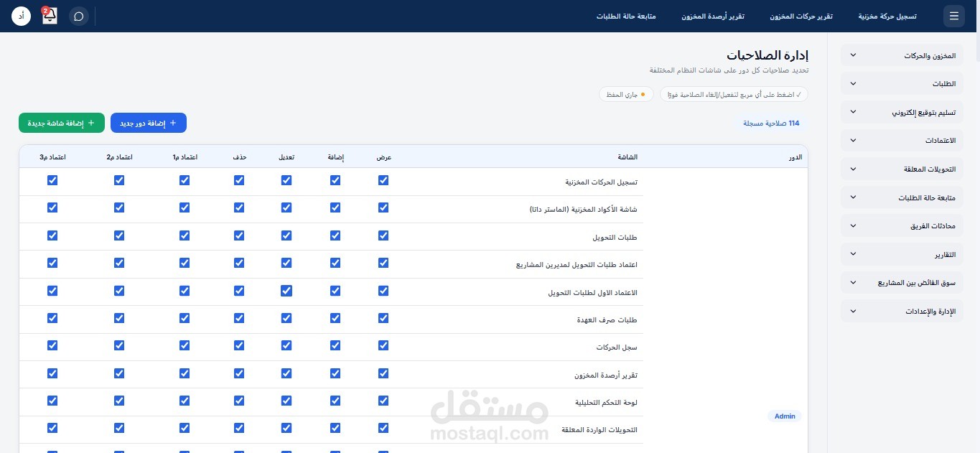Click the سجل الحركات row label

point(616,347)
